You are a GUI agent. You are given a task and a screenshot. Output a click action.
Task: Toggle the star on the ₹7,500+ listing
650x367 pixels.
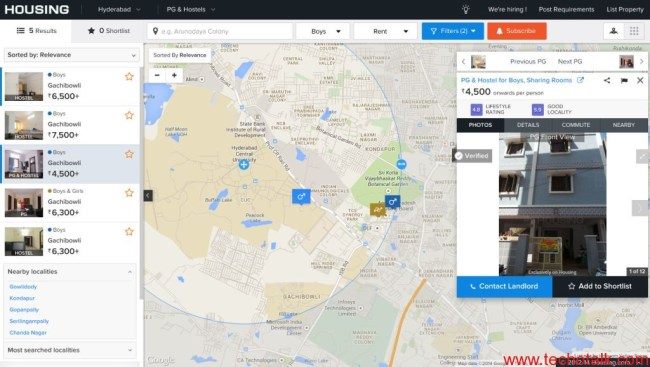coord(129,115)
